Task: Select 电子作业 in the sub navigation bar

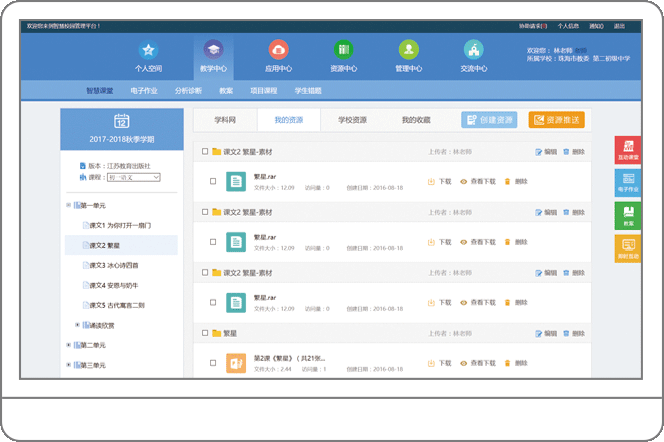Action: [x=144, y=91]
